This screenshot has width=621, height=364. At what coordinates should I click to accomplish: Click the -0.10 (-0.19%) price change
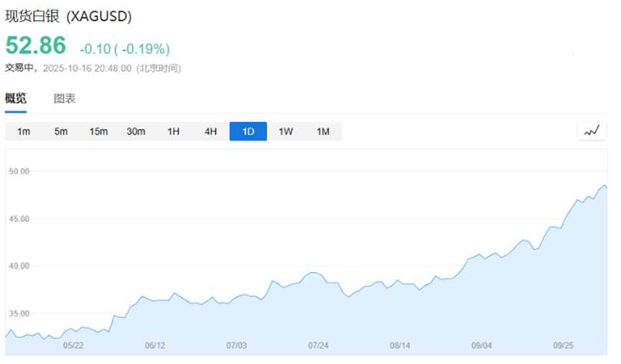tap(124, 49)
